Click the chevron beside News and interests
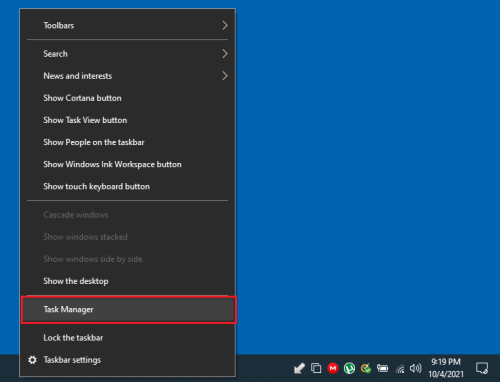500x382 pixels. [x=225, y=76]
